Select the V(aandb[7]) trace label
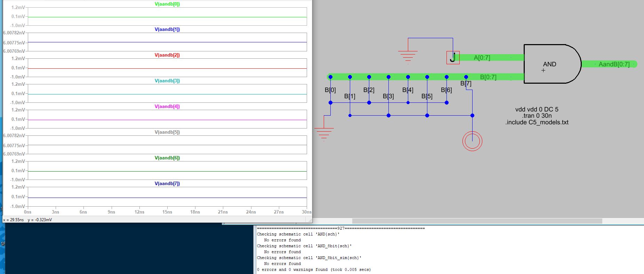This screenshot has height=274, width=644. pos(167,184)
